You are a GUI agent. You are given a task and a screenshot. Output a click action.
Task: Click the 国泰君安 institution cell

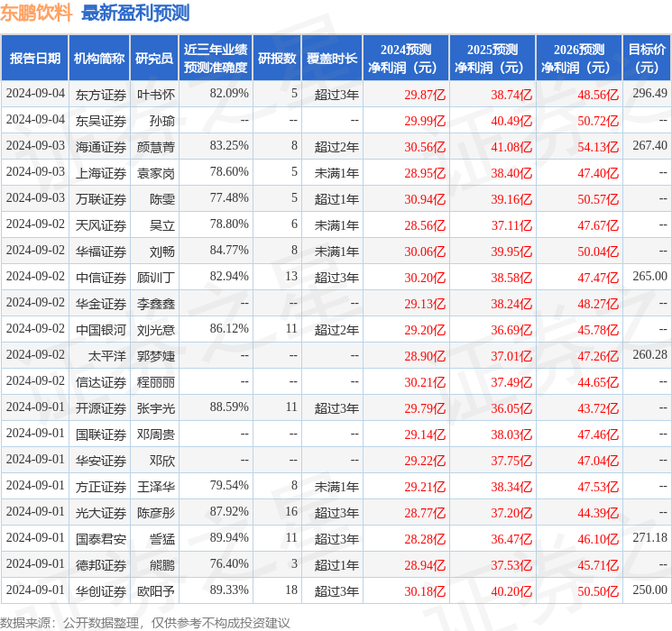[101, 539]
